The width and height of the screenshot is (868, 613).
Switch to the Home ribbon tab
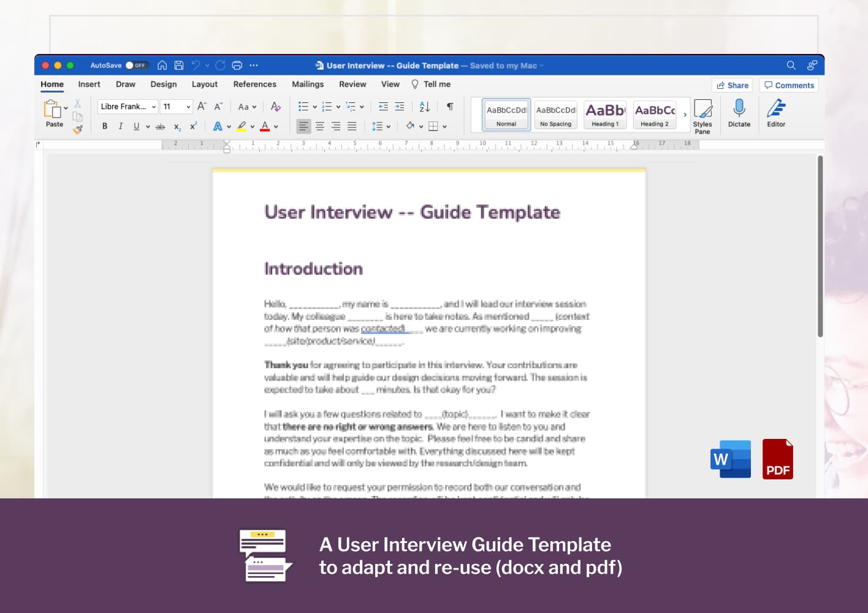coord(52,85)
